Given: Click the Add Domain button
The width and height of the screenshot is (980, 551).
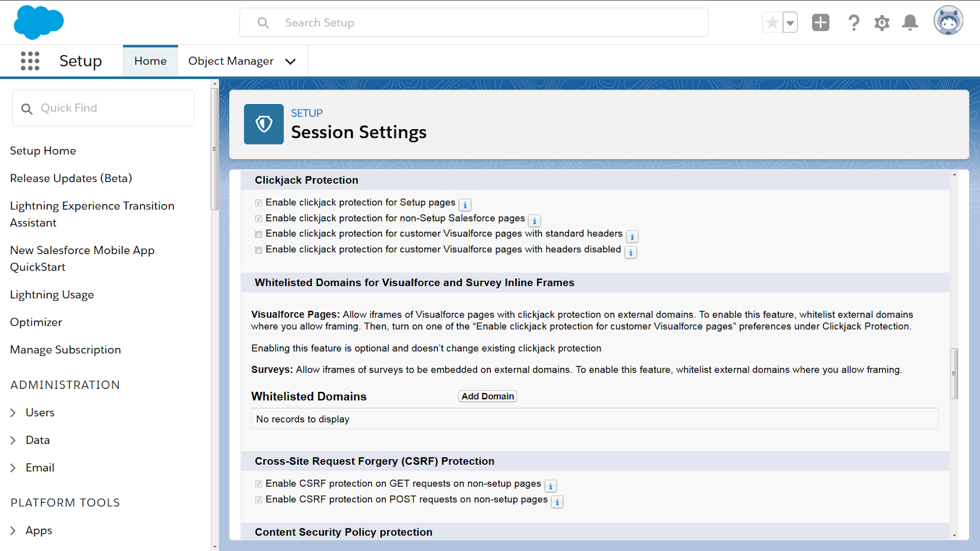Looking at the screenshot, I should [x=488, y=396].
